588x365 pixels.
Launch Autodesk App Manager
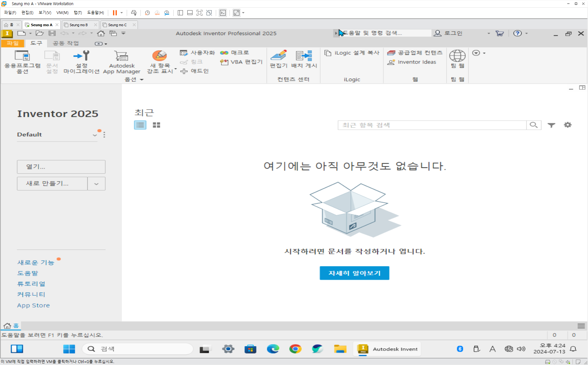[x=122, y=62]
